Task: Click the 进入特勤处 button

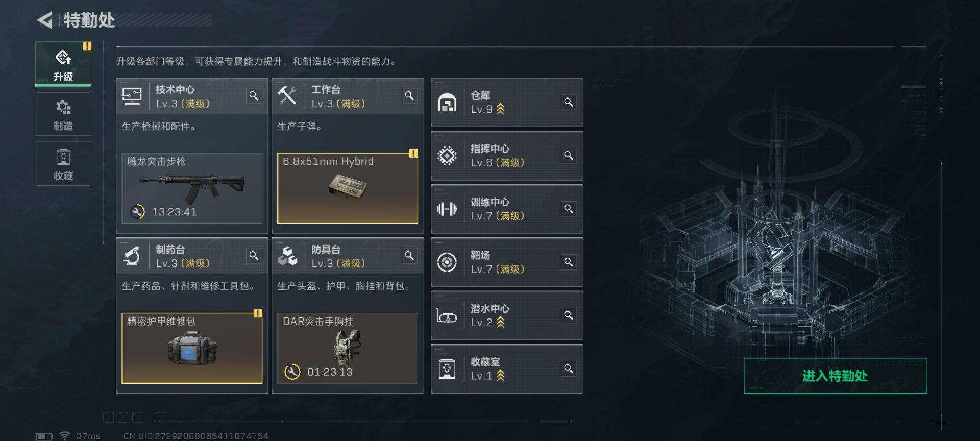Action: 835,376
